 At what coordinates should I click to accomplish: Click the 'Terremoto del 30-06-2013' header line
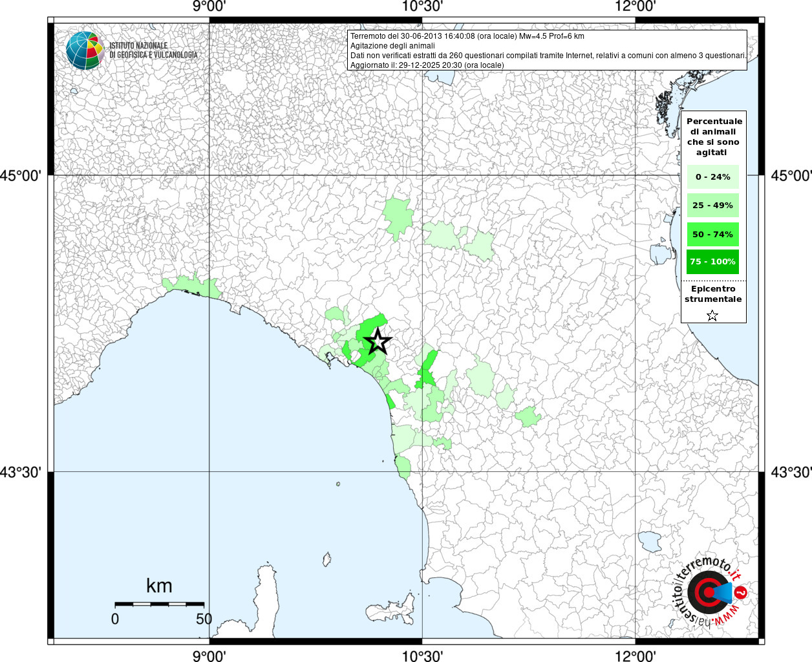(x=467, y=36)
